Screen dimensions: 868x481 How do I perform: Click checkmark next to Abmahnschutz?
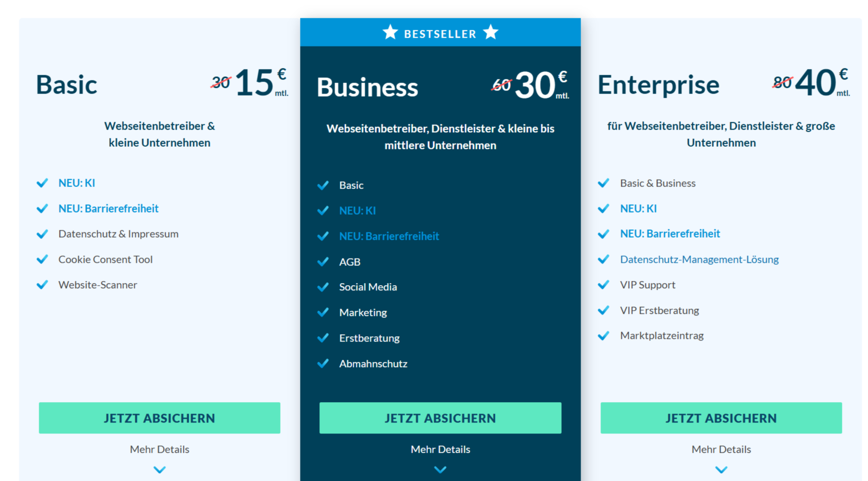tap(323, 363)
